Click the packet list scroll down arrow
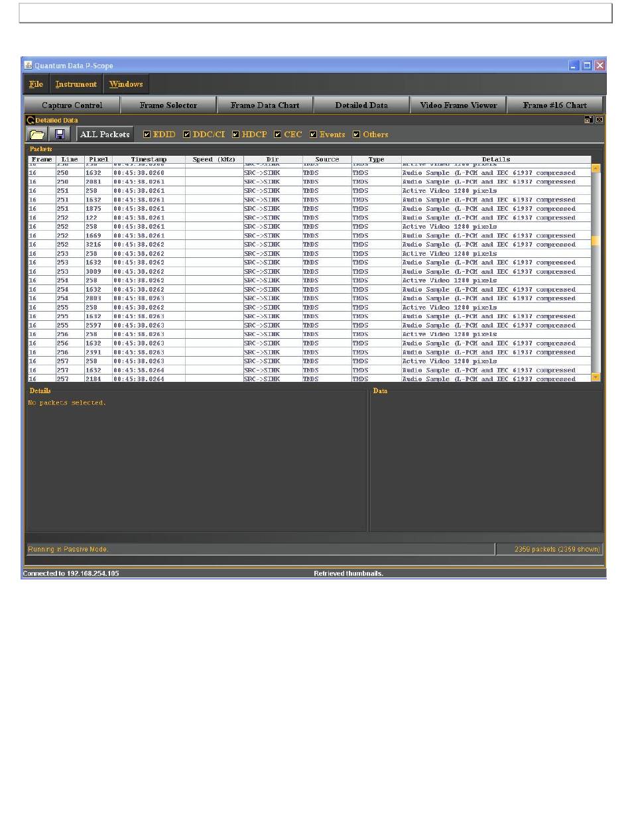The image size is (630, 840). coord(595,377)
